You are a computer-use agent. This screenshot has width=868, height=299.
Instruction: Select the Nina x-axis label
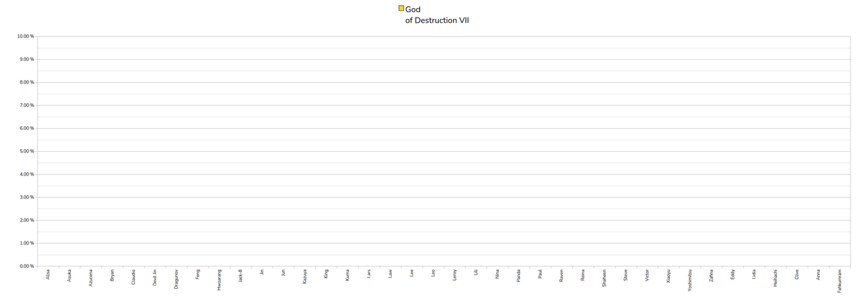(497, 274)
